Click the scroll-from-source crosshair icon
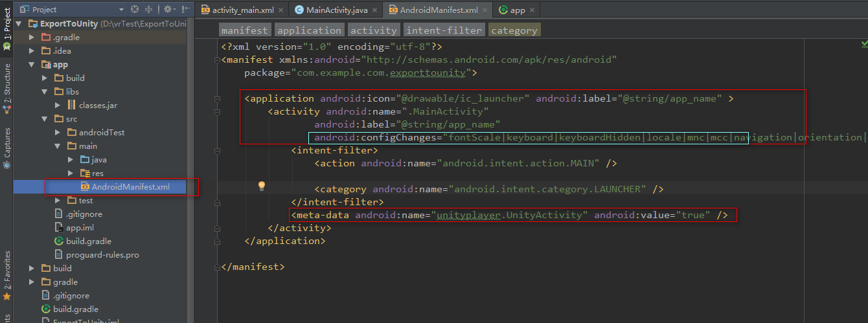Viewport: 868px width, 323px height. click(x=135, y=9)
